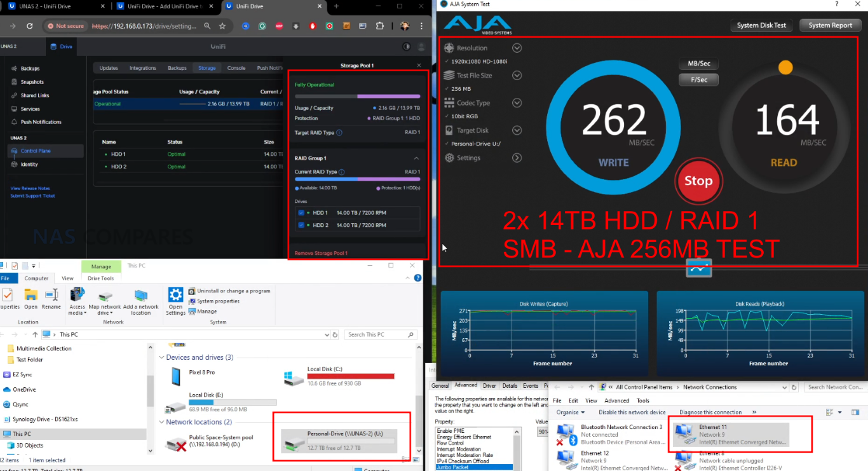The height and width of the screenshot is (471, 868).
Task: Expand AJA Resolution dropdown
Action: (x=517, y=48)
